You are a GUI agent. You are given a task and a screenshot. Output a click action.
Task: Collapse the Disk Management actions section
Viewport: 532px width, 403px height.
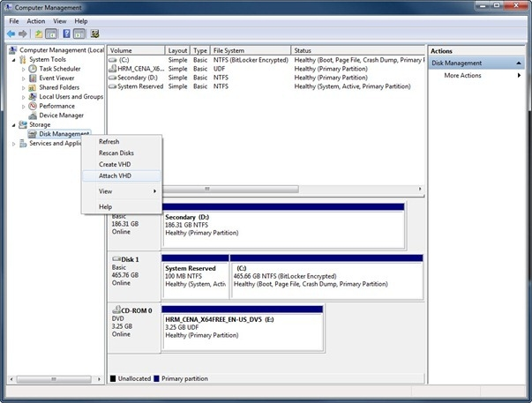519,63
